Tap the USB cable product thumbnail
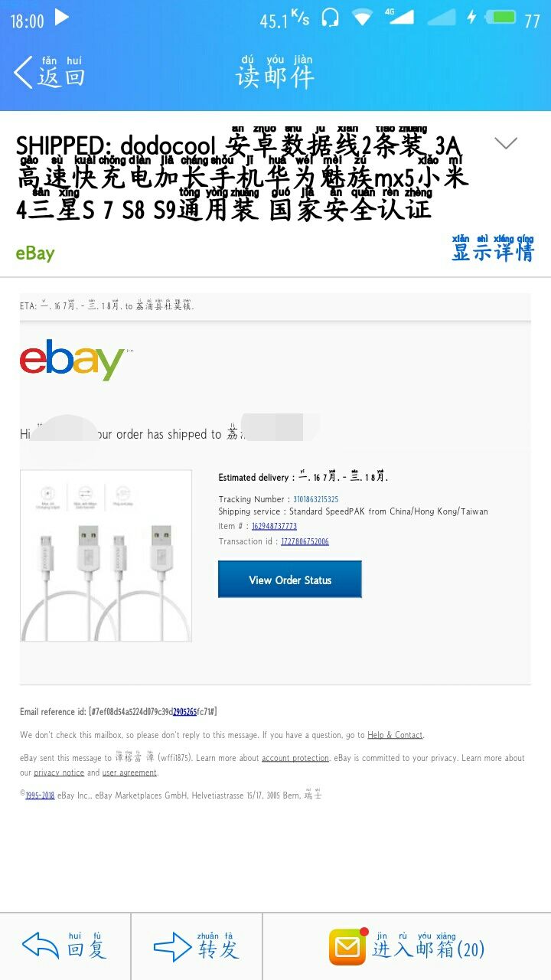This screenshot has height=980, width=551. (106, 556)
